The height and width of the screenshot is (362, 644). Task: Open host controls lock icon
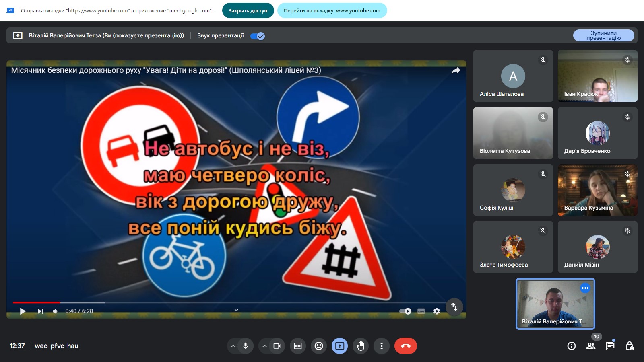630,346
